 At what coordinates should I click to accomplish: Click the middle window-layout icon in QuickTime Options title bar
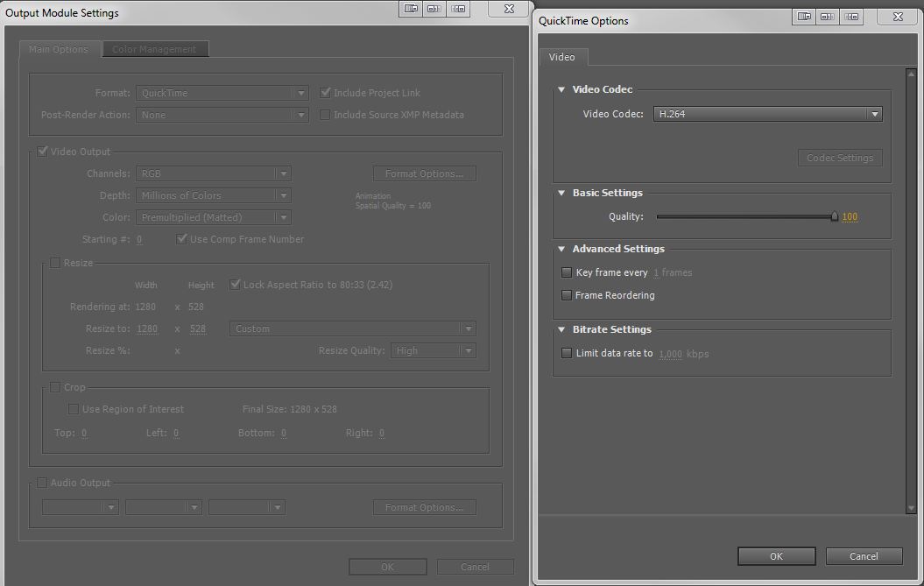click(x=829, y=17)
